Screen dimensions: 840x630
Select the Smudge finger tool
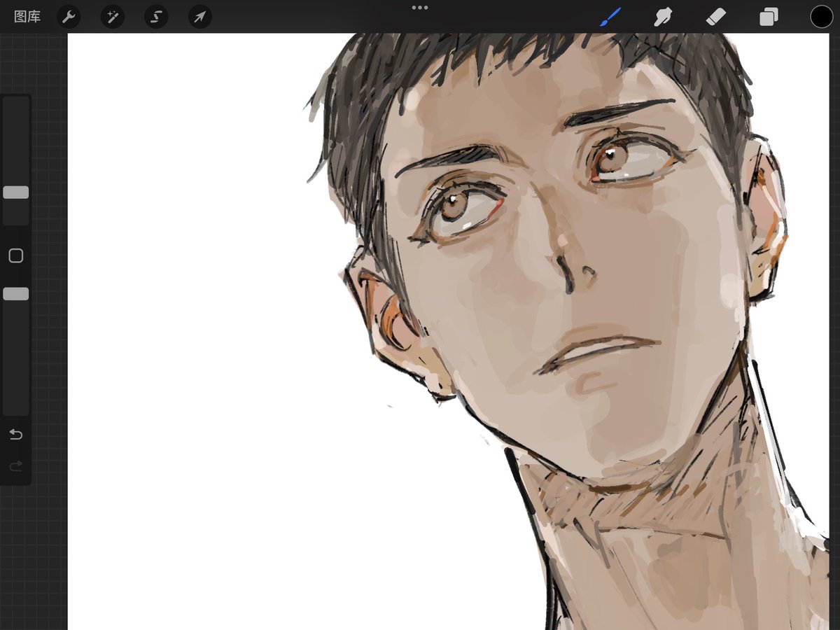click(x=662, y=17)
